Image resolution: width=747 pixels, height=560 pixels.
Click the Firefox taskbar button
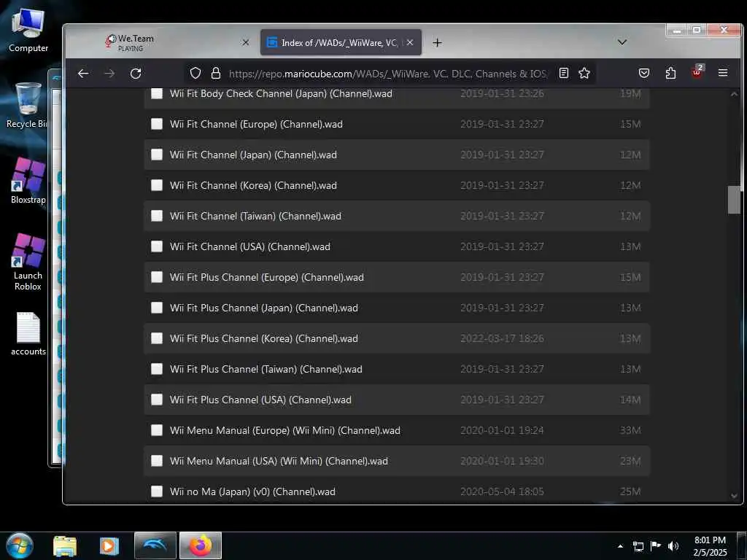tap(201, 545)
